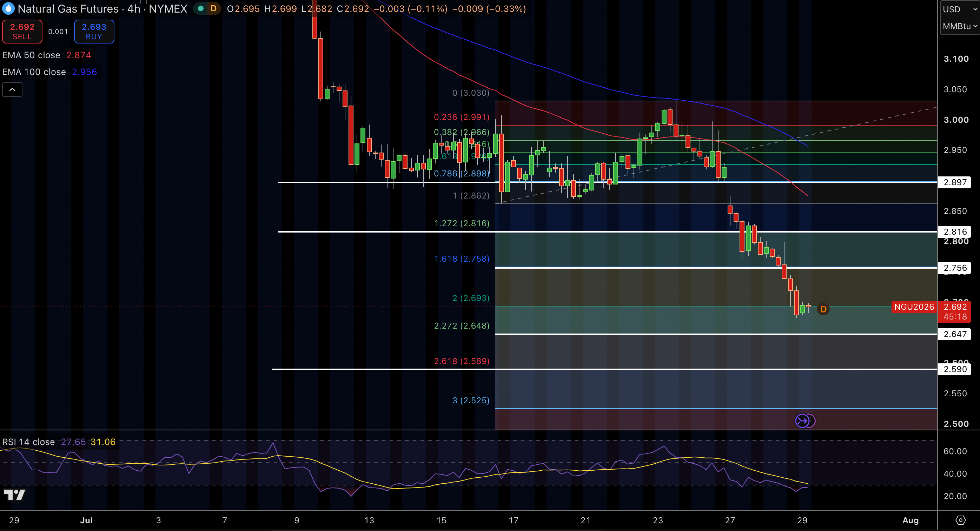Image resolution: width=980 pixels, height=531 pixels.
Task: Click the Fib 1.618 (2.758) label
Action: 462,258
